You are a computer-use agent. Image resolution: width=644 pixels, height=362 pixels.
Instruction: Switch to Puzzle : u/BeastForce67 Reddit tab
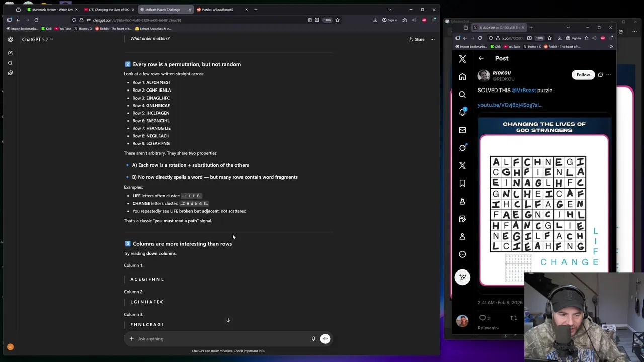(221, 10)
